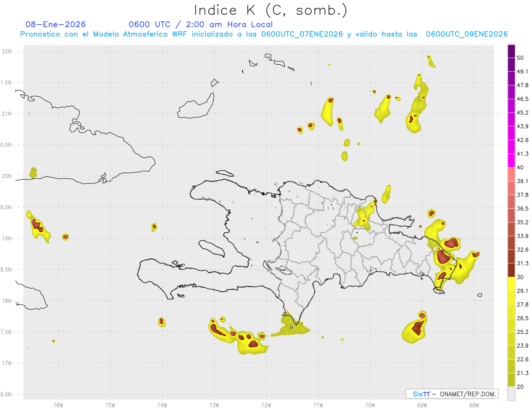Click the '76W' longitude axis label

[58, 405]
